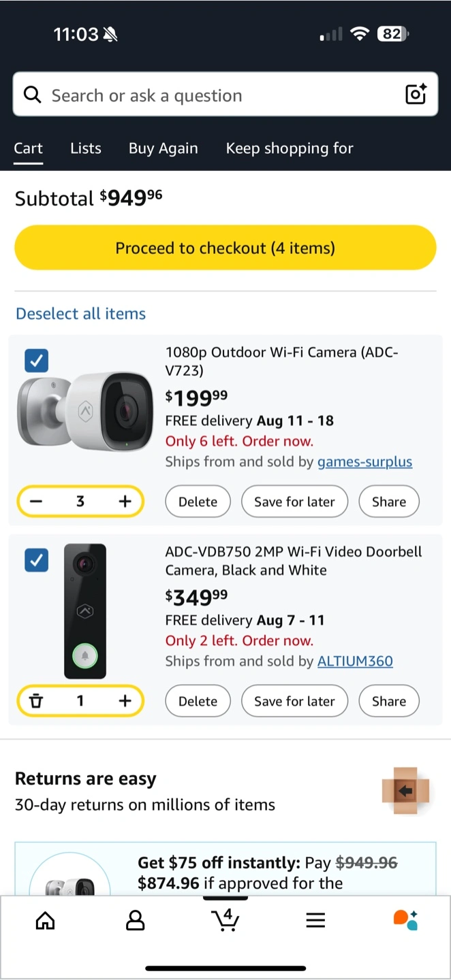
Task: Switch to the Lists tab
Action: coord(86,148)
